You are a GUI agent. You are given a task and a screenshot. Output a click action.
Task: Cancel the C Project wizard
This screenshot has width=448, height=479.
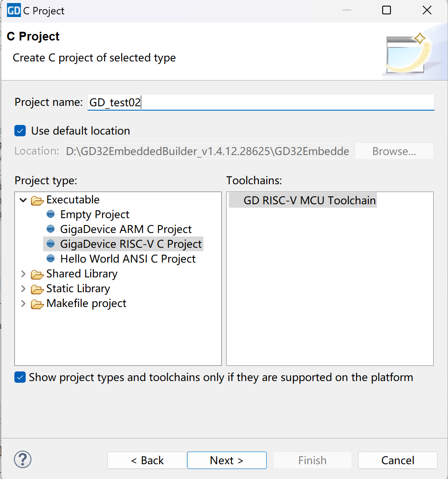[x=397, y=460]
